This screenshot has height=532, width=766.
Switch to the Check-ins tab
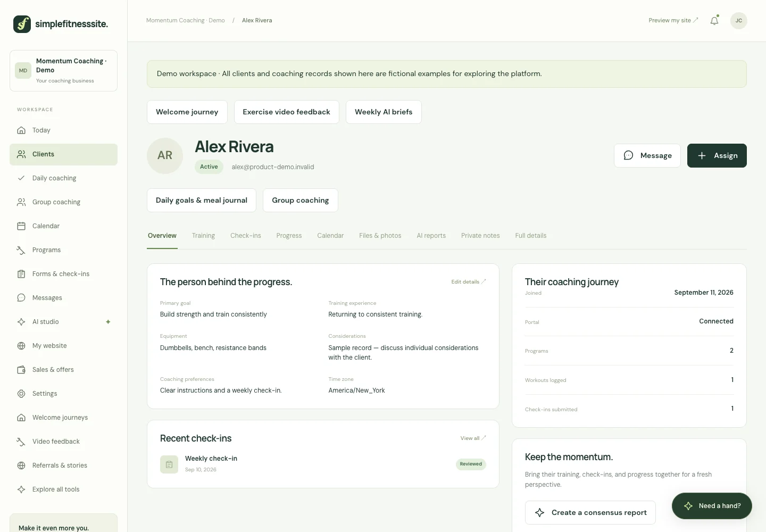tap(246, 236)
